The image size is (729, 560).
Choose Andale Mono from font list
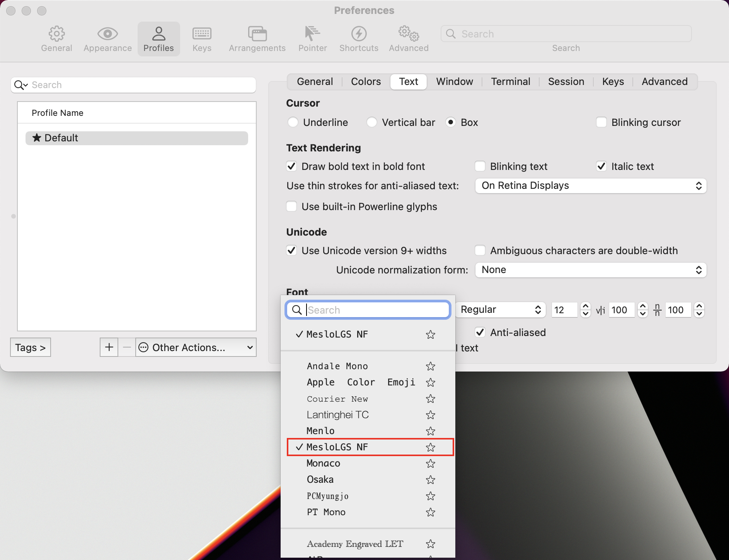(x=368, y=366)
